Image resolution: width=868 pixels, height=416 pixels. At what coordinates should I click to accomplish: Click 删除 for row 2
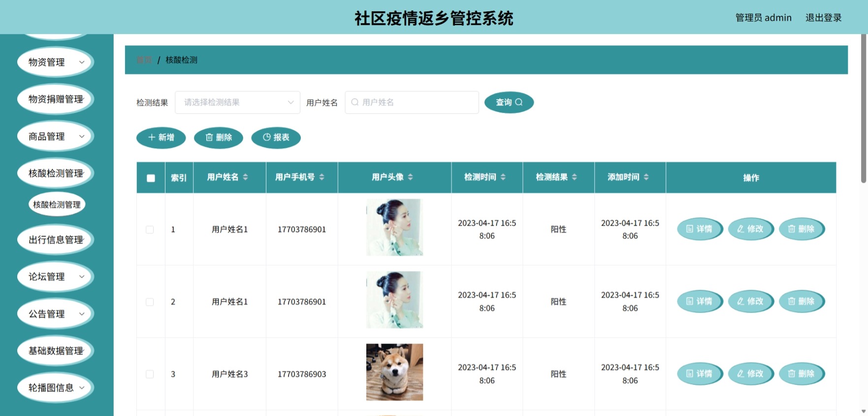(802, 301)
